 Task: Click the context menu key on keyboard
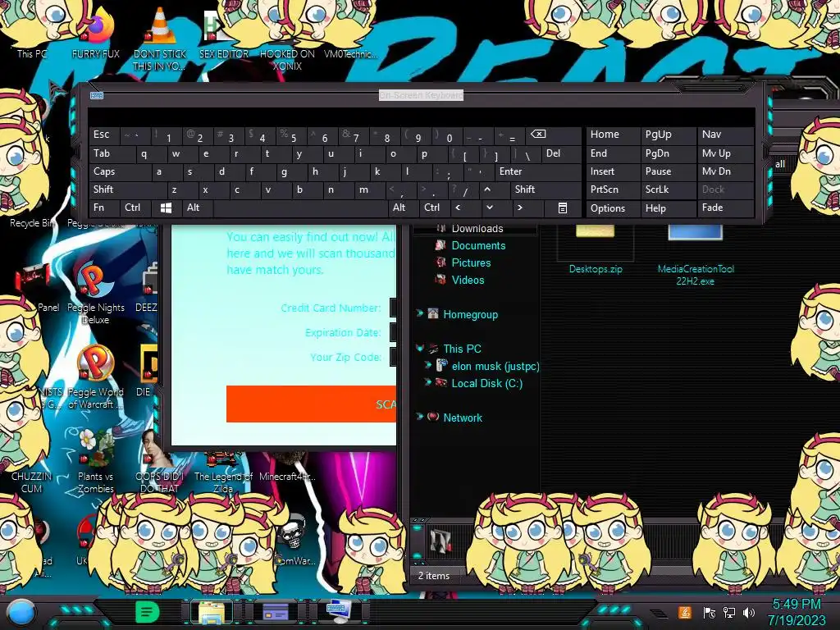(x=563, y=208)
